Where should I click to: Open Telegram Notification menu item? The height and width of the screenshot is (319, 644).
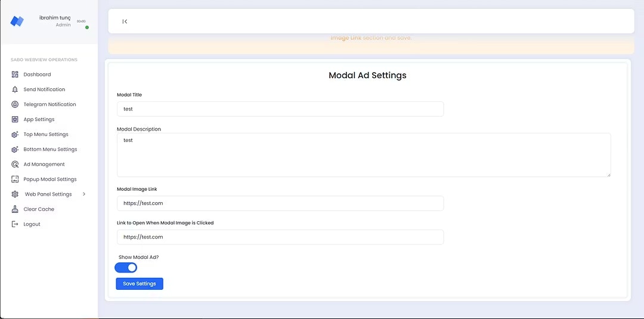[49, 104]
